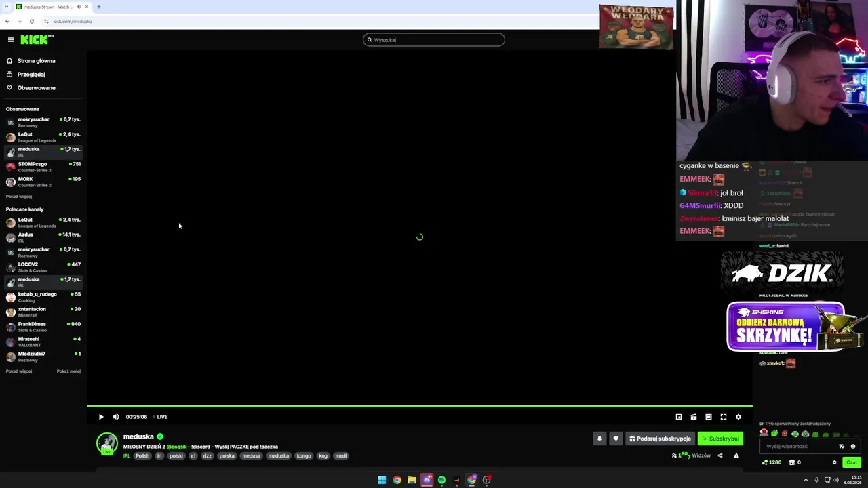Expand recommended list with Pokaż więcej
The height and width of the screenshot is (488, 868).
pyautogui.click(x=19, y=371)
